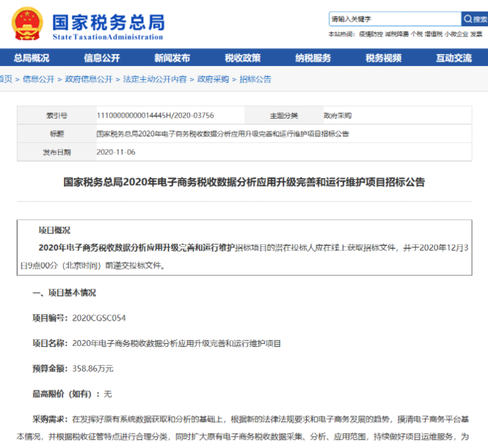Screen dimensions: 488x448
Task: Open the 信息公开 navigation menu
Action: tap(102, 58)
